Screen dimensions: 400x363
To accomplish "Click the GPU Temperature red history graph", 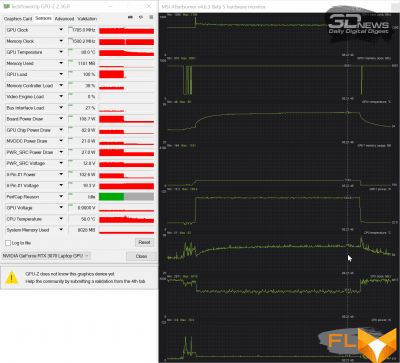I will [x=126, y=52].
